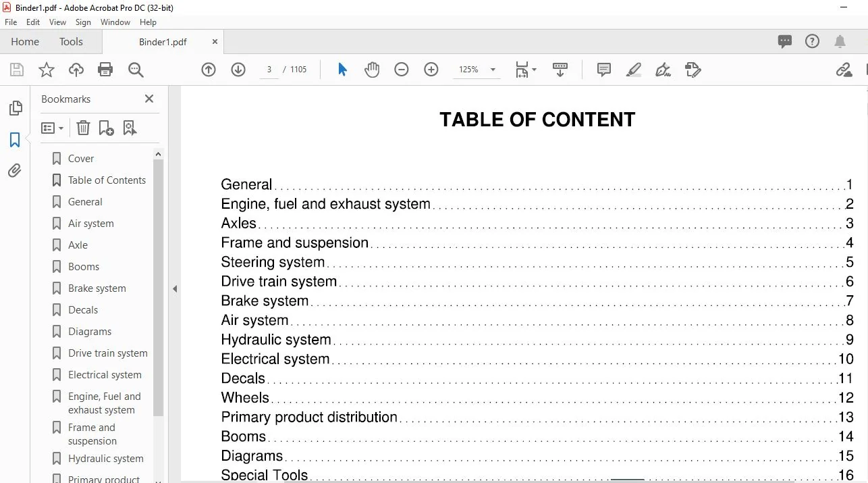This screenshot has height=483, width=868.
Task: Open the Drive train system bookmark
Action: [108, 353]
